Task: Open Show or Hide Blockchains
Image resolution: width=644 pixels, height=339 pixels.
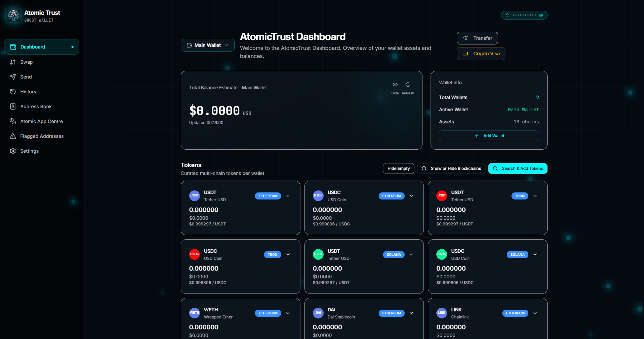Action: (x=451, y=168)
